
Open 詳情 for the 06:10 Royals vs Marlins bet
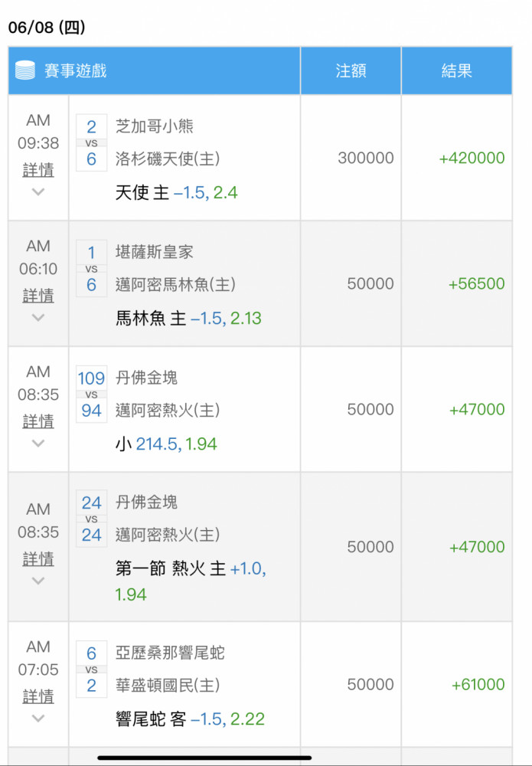(x=38, y=296)
